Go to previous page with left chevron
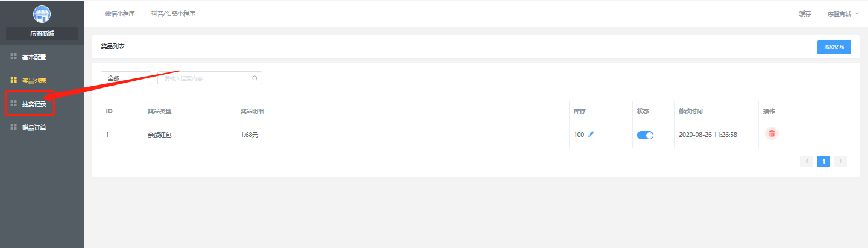The height and width of the screenshot is (248, 868). coord(807,161)
